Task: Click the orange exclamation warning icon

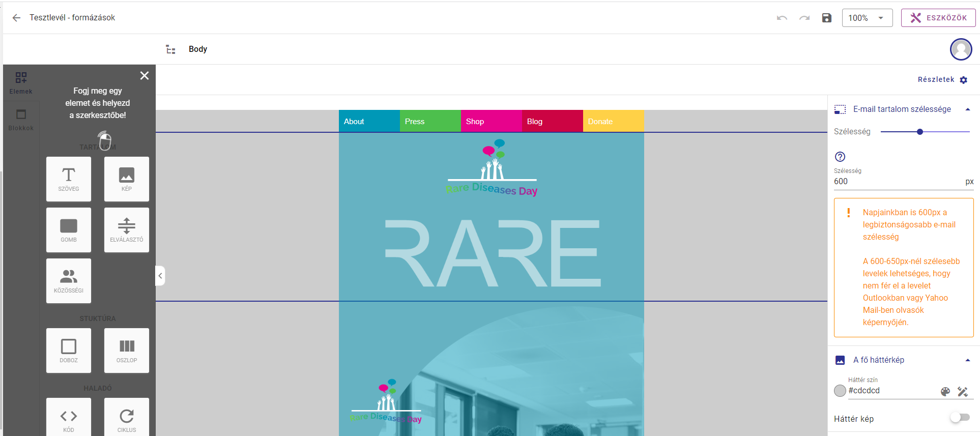Action: (848, 213)
